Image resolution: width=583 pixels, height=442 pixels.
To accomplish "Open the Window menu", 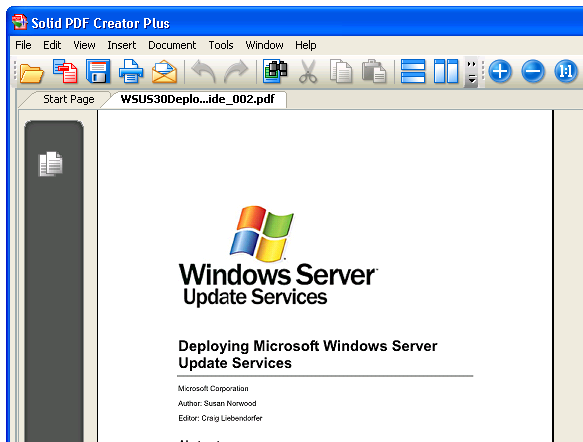I will [x=264, y=45].
